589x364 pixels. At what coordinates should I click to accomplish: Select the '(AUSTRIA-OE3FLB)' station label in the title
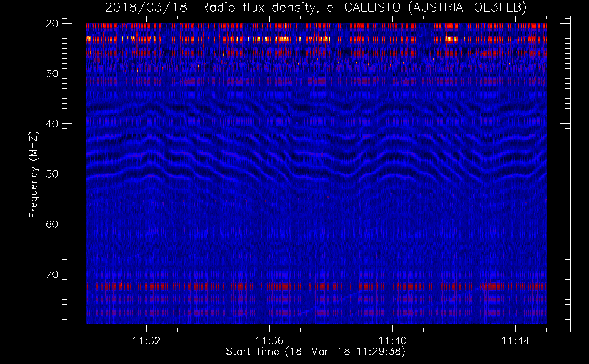pos(467,7)
